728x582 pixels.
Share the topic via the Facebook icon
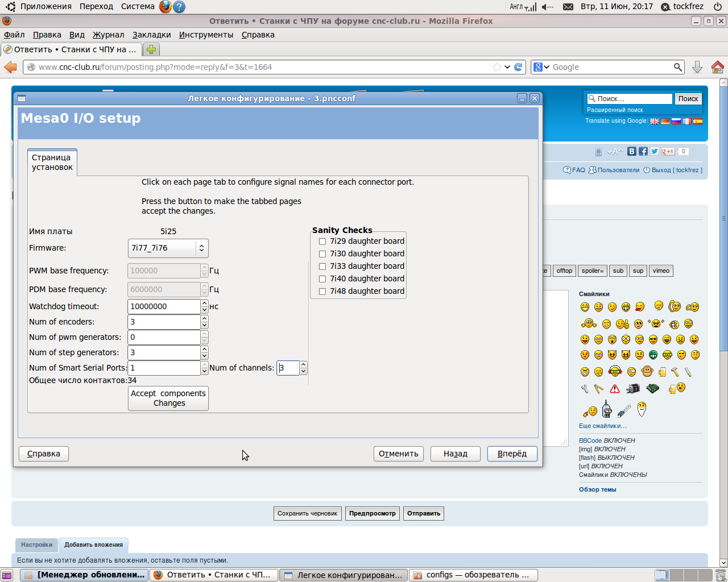tap(643, 151)
